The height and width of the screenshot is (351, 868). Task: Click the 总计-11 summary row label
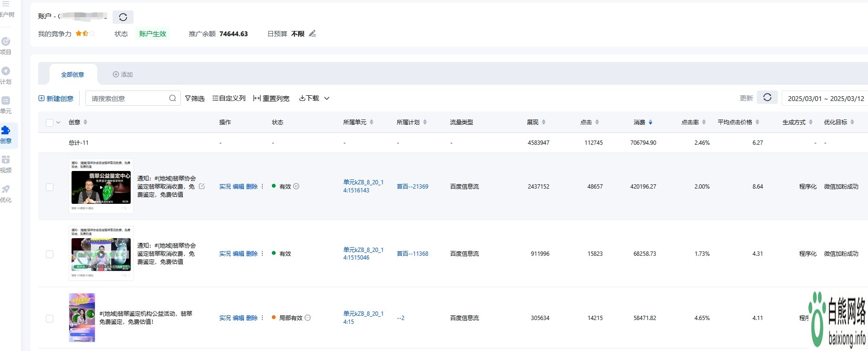coord(79,142)
